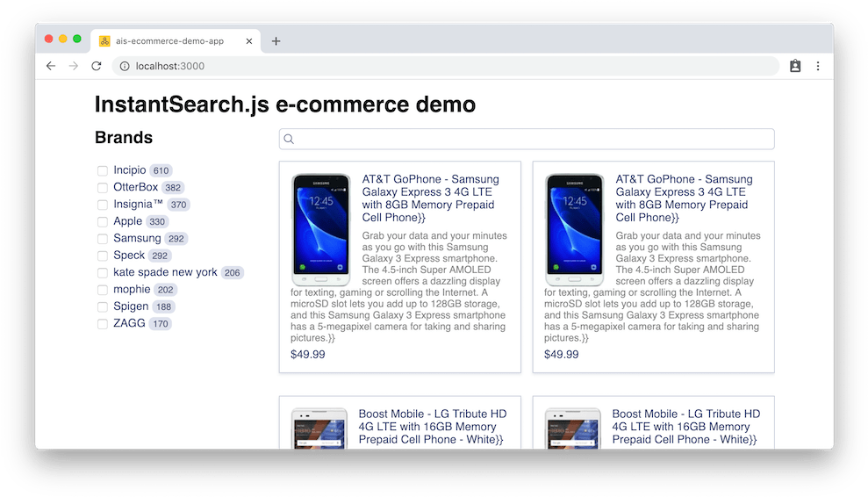Click the profile icon in toolbar
The width and height of the screenshot is (868, 497).
click(x=795, y=66)
